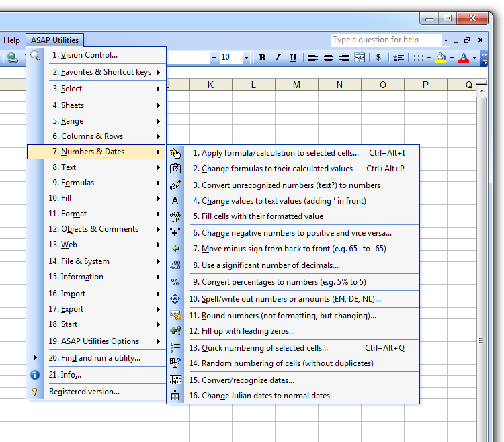Open help question dropdown arrow
Image resolution: width=504 pixels, height=442 pixels.
click(x=446, y=40)
